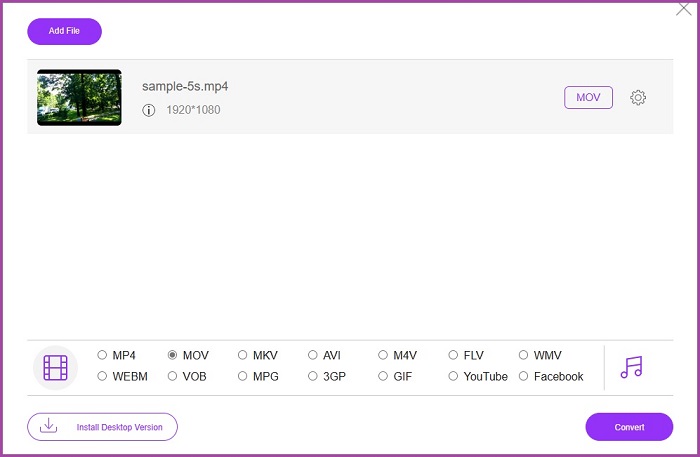The image size is (700, 457).
Task: Click the Add File button
Action: click(x=64, y=31)
